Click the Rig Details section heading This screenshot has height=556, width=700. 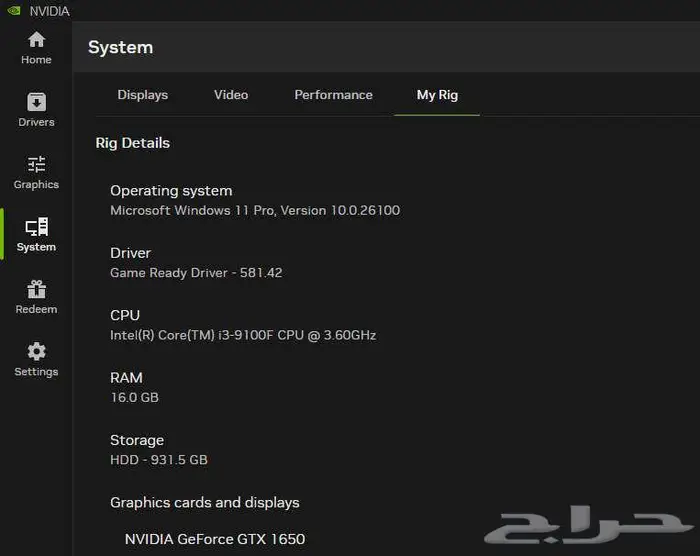132,143
